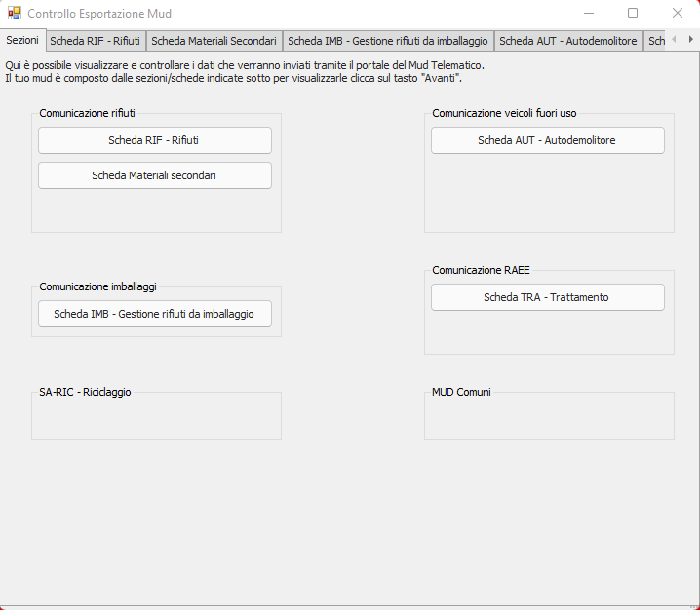This screenshot has height=610, width=700.
Task: Minimize the Controllo Esportazione Mud window
Action: tap(588, 14)
